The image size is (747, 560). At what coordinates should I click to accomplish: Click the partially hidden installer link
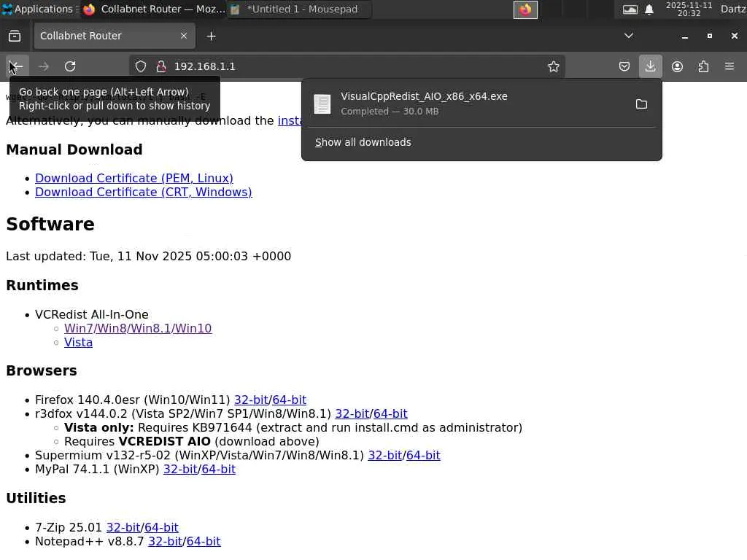(x=290, y=121)
